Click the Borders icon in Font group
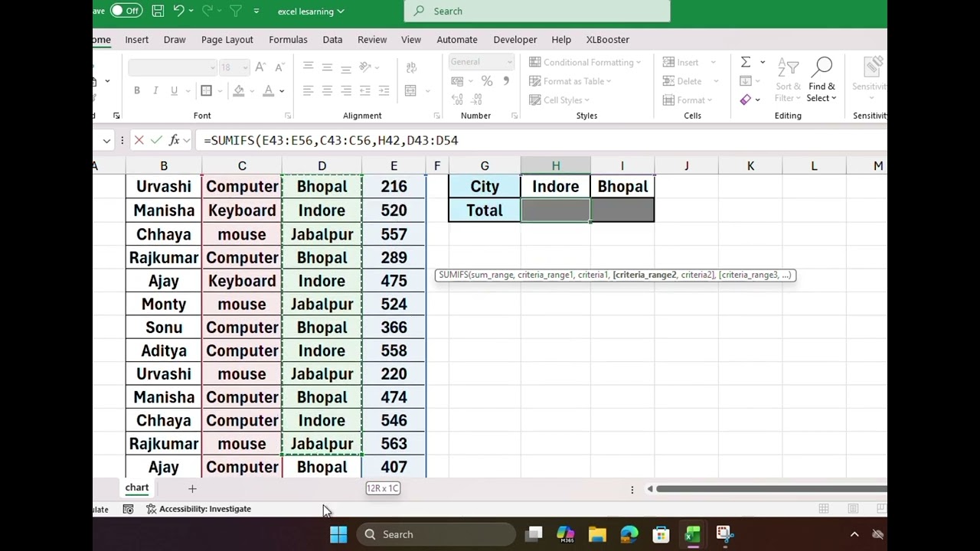Screen dimensions: 980x551 (x=206, y=90)
